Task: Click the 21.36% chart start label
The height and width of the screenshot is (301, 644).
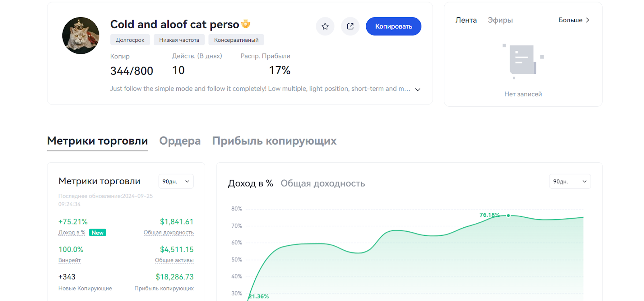Action: click(259, 296)
